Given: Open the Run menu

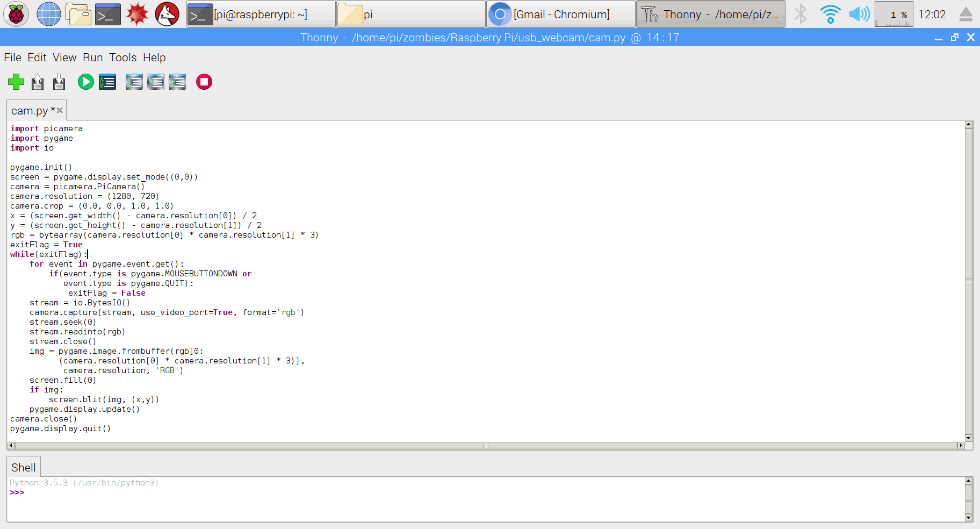Looking at the screenshot, I should click(92, 58).
